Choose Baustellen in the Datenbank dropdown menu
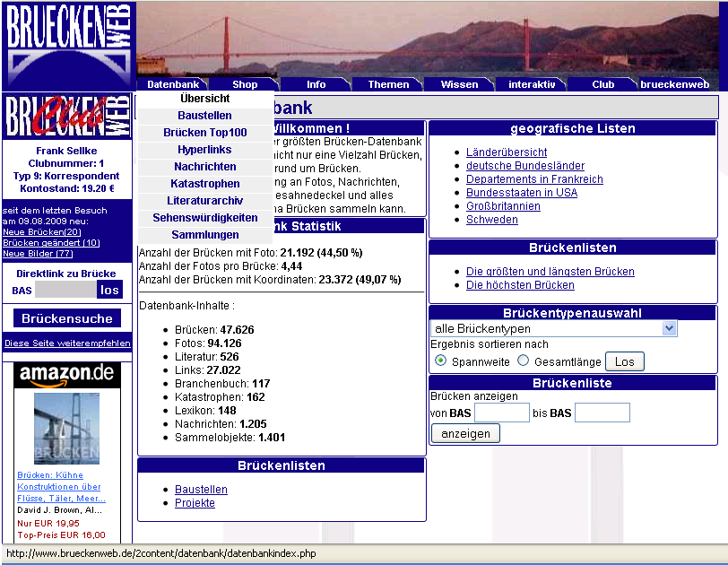This screenshot has width=728, height=565. point(205,116)
